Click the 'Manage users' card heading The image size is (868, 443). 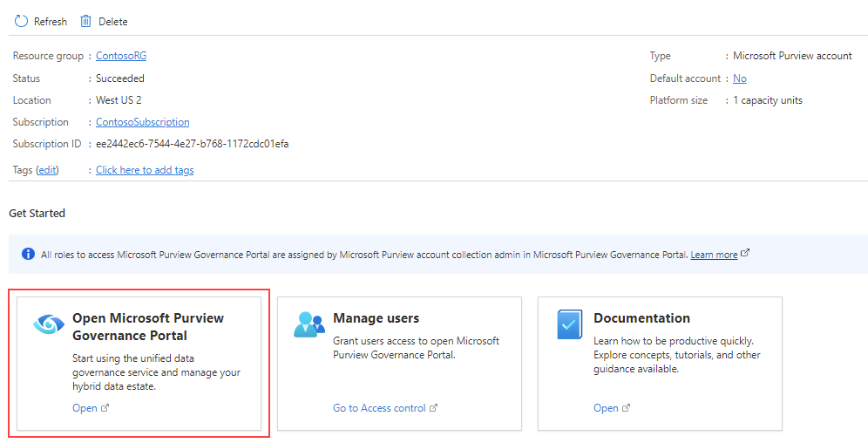(376, 318)
